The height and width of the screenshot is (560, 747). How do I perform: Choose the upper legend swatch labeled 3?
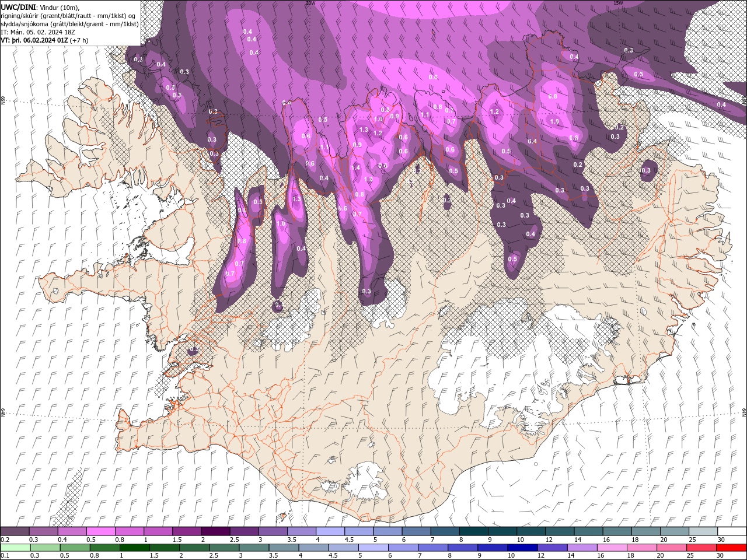pyautogui.click(x=273, y=531)
